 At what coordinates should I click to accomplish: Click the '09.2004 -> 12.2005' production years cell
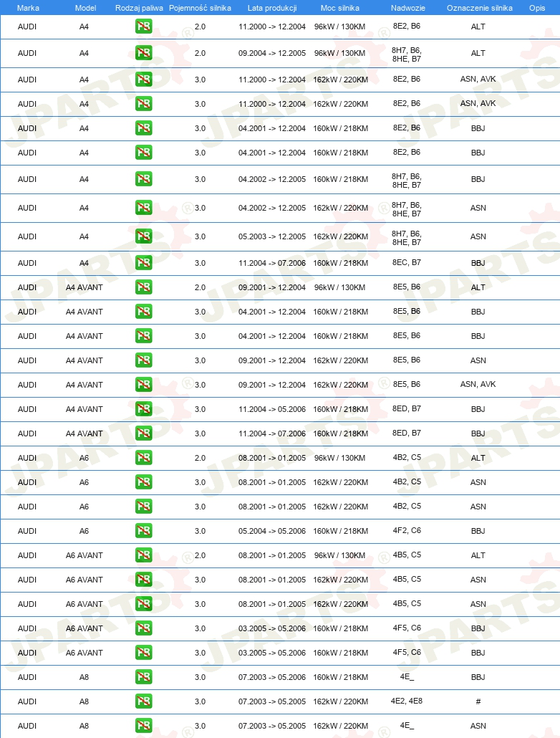click(x=272, y=53)
